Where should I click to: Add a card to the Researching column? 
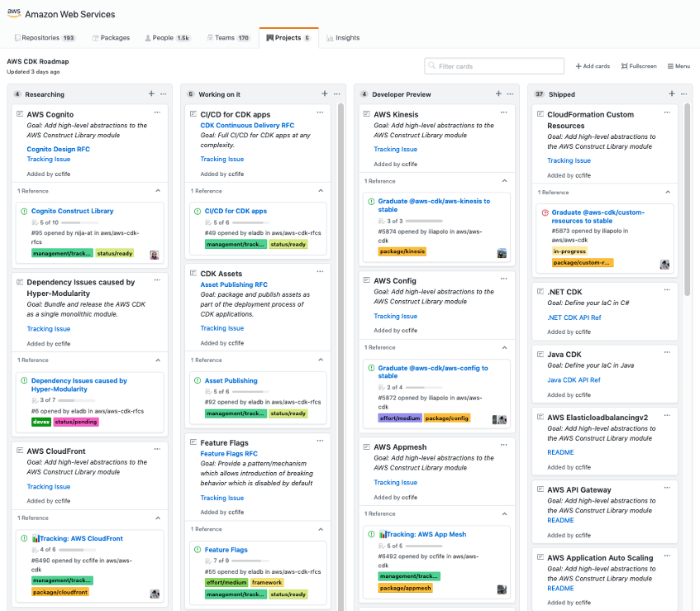(x=151, y=93)
